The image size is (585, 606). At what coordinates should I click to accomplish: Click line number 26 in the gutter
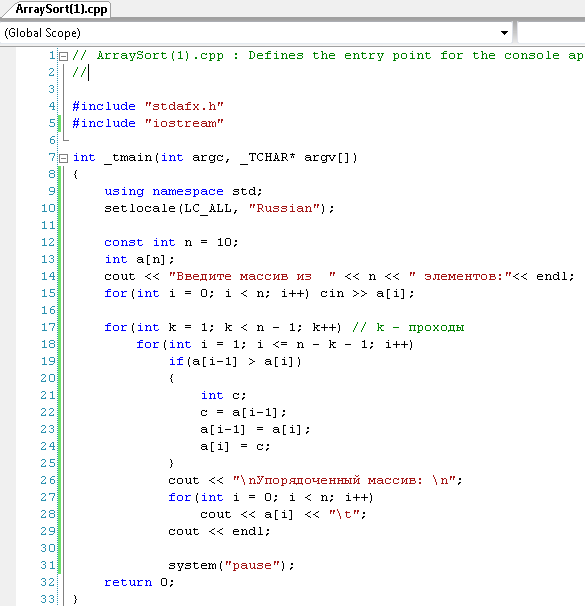click(x=48, y=480)
